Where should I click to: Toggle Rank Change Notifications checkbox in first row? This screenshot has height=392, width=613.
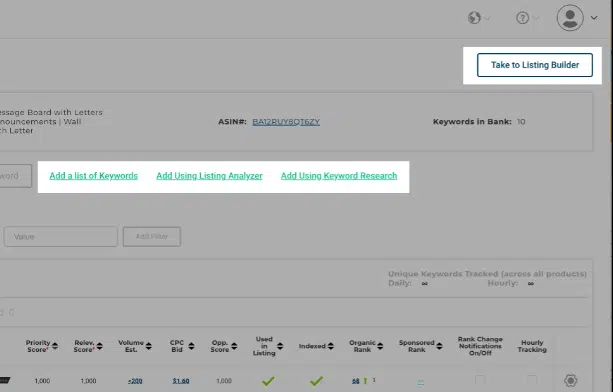click(480, 380)
